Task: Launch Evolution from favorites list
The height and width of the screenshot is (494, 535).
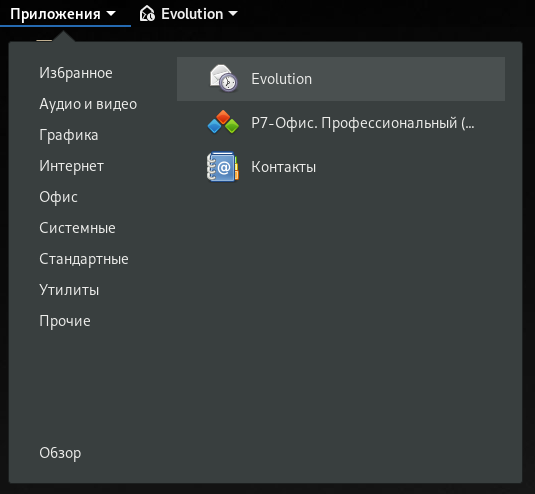Action: [x=341, y=79]
